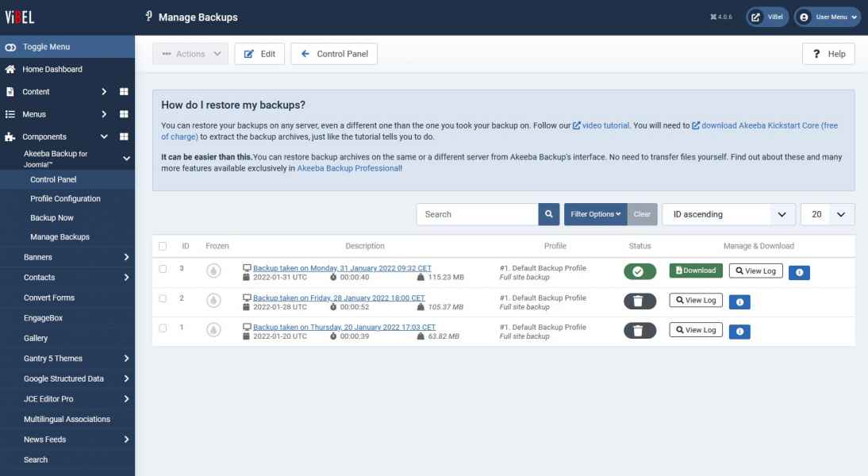Toggle the select-all checkbox in header
Image resolution: width=868 pixels, height=476 pixels.
tap(163, 246)
